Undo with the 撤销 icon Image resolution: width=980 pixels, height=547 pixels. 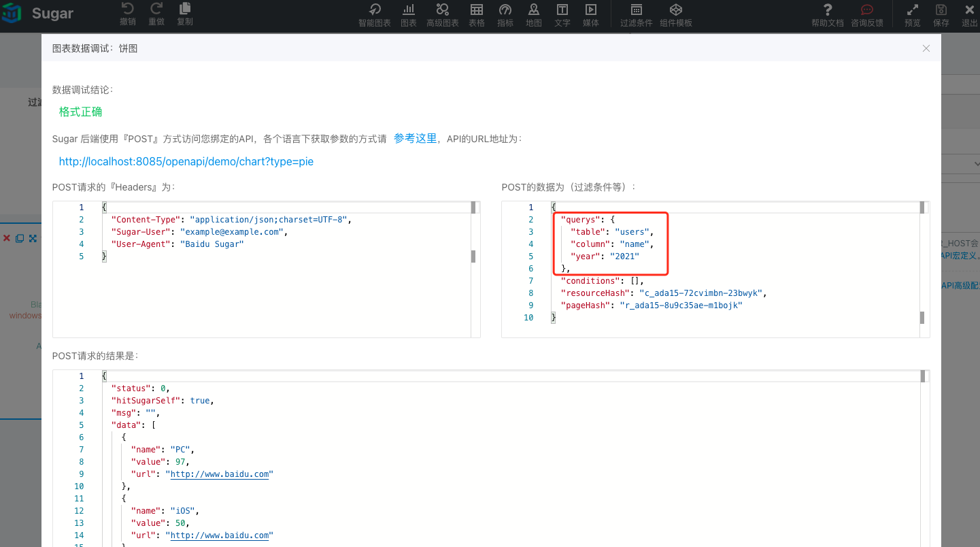click(128, 9)
